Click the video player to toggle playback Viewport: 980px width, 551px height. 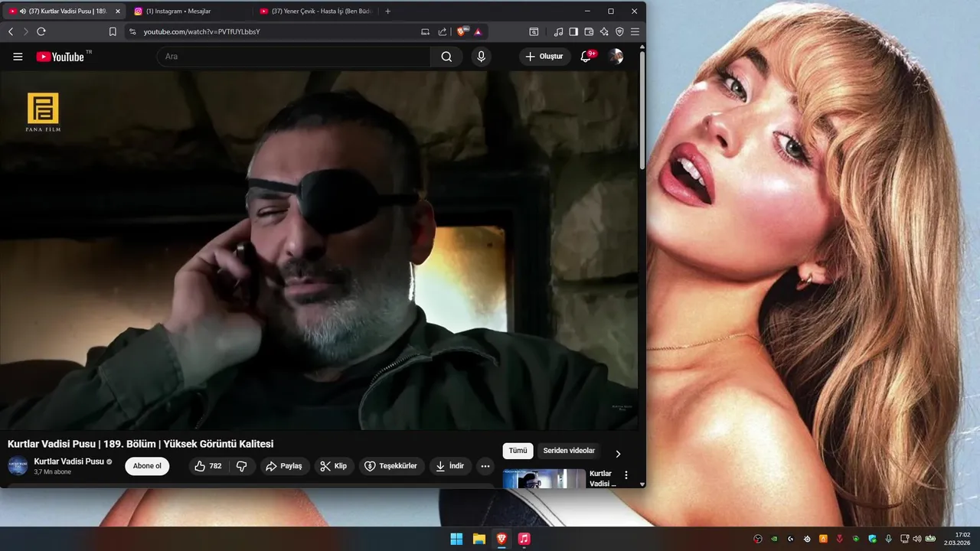320,250
